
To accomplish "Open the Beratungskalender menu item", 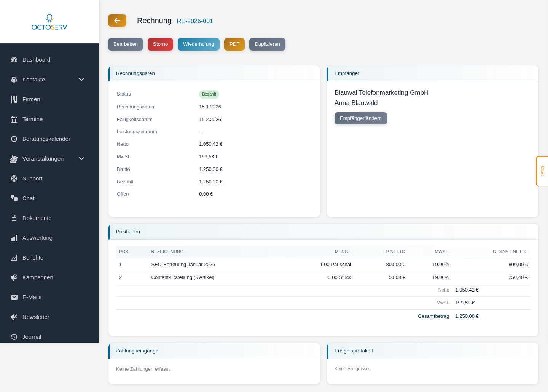I will pyautogui.click(x=49, y=139).
